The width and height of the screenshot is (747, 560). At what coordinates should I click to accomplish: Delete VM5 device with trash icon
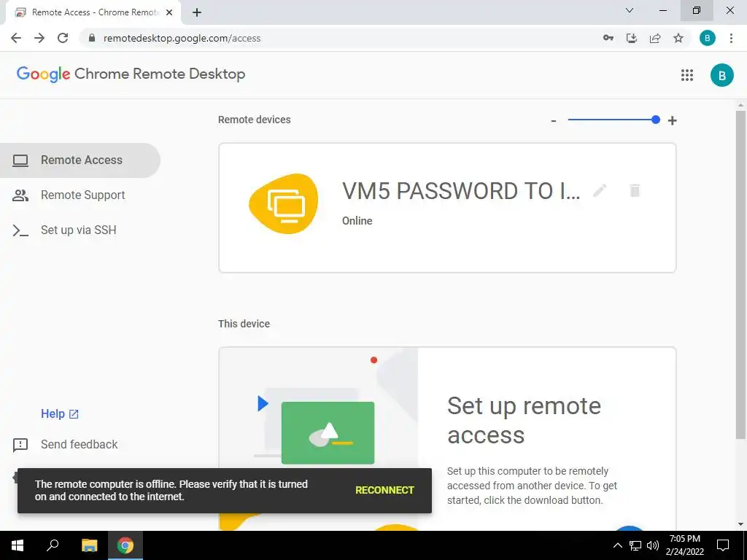[x=635, y=190]
